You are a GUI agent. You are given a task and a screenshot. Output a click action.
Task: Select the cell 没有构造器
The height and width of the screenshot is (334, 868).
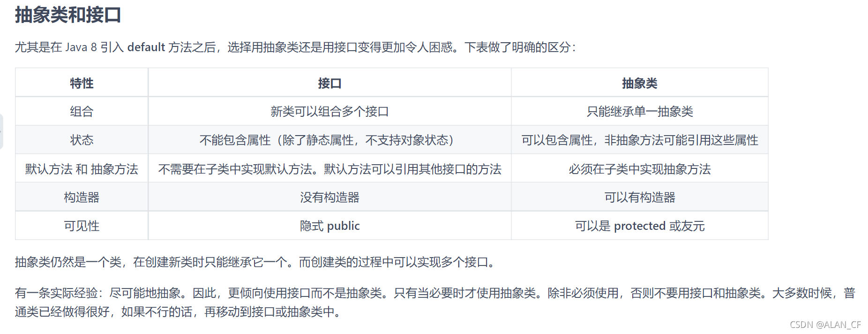tap(329, 197)
